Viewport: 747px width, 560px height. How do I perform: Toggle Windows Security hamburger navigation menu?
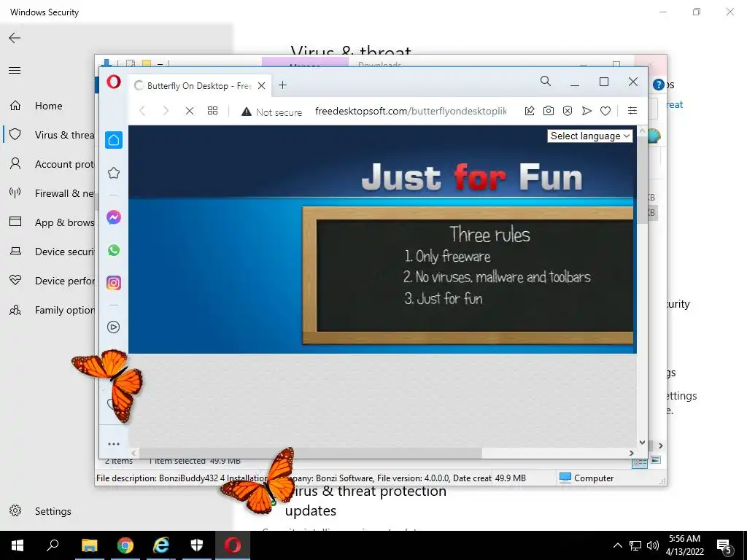point(15,71)
